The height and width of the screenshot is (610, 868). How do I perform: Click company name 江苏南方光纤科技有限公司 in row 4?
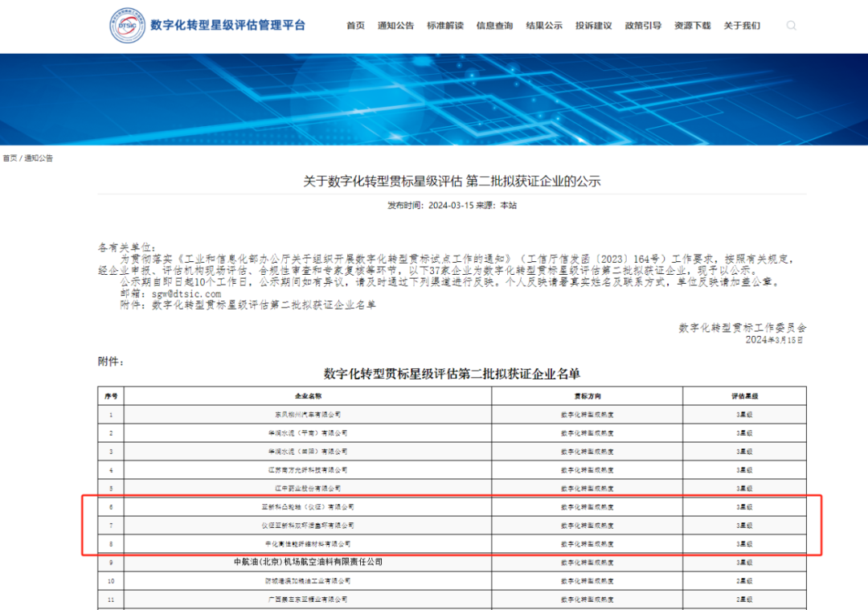tap(308, 470)
